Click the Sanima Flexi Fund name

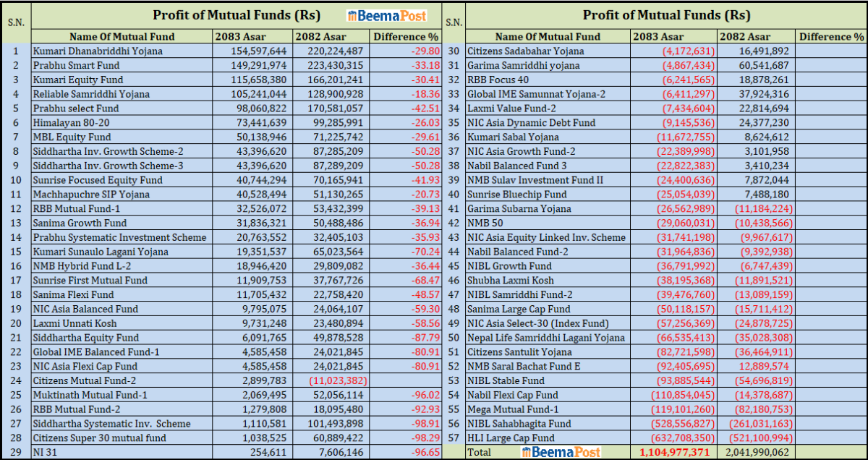pyautogui.click(x=73, y=295)
